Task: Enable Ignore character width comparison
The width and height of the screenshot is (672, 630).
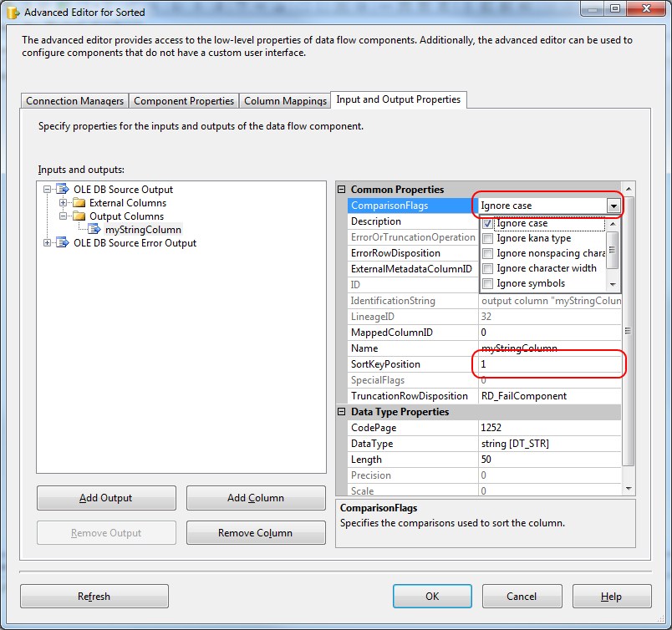Action: click(x=486, y=268)
